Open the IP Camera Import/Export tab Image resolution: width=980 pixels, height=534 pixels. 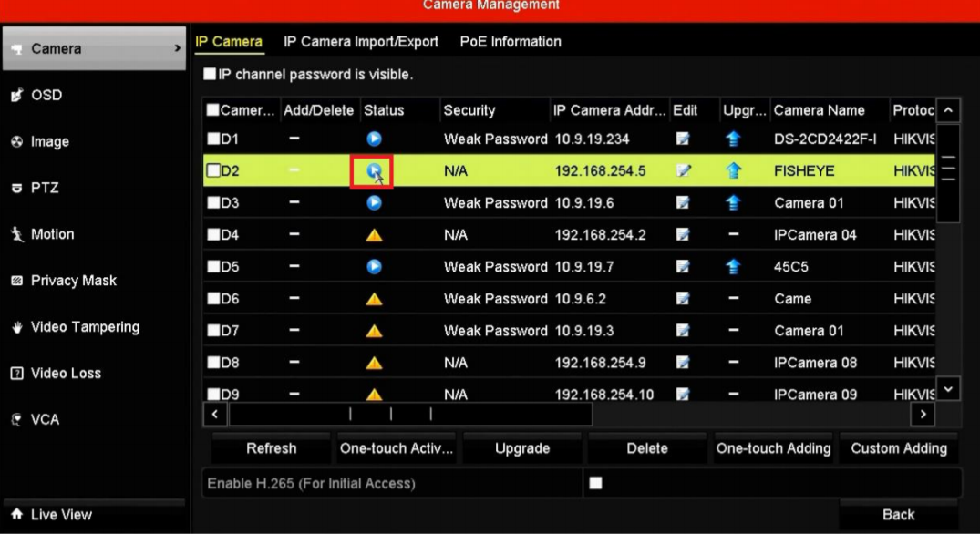click(359, 41)
